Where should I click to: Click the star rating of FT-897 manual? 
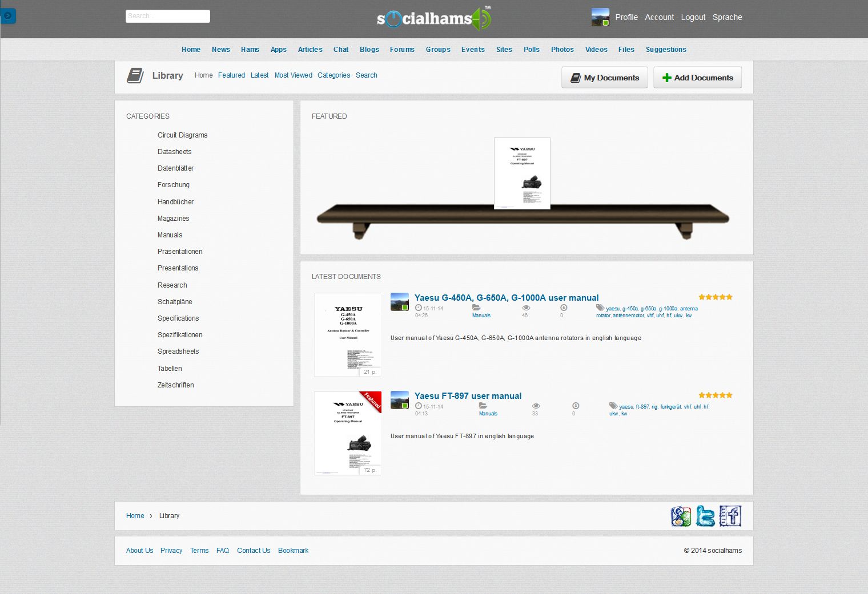[x=716, y=395]
